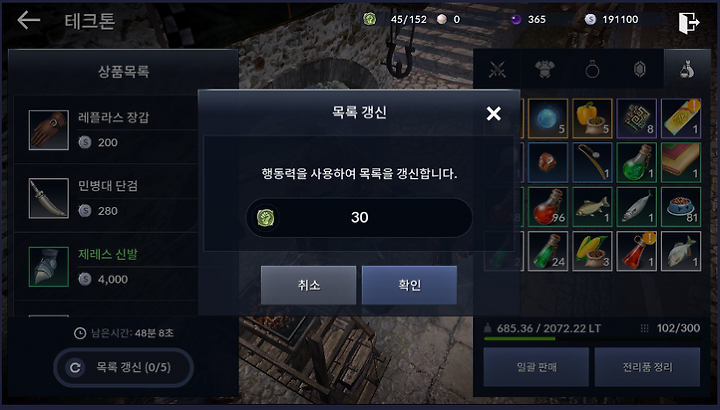Open the crystal gem inventory tab
This screenshot has width=720, height=410.
click(640, 70)
